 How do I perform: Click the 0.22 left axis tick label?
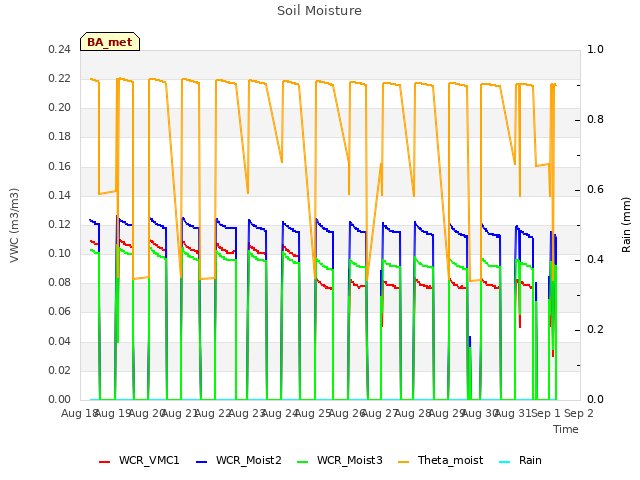click(x=59, y=78)
